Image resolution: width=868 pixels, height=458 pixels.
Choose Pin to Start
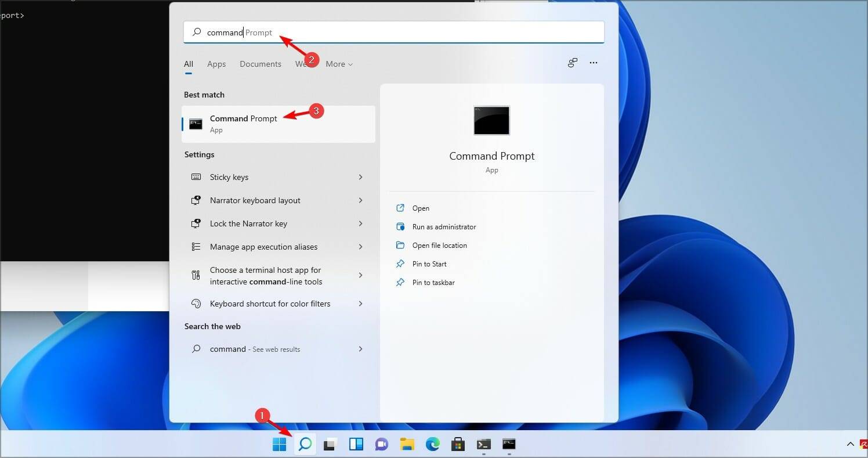click(429, 264)
